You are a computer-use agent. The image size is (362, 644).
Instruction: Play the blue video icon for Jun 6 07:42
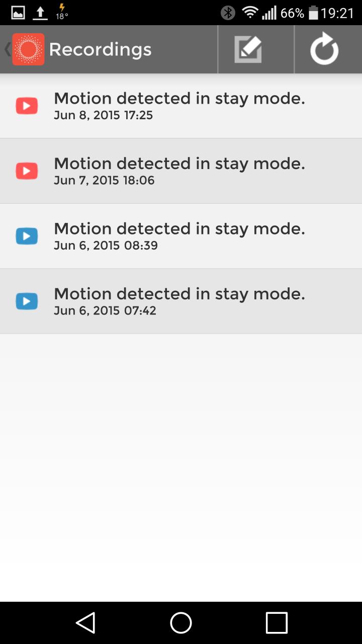(x=27, y=301)
